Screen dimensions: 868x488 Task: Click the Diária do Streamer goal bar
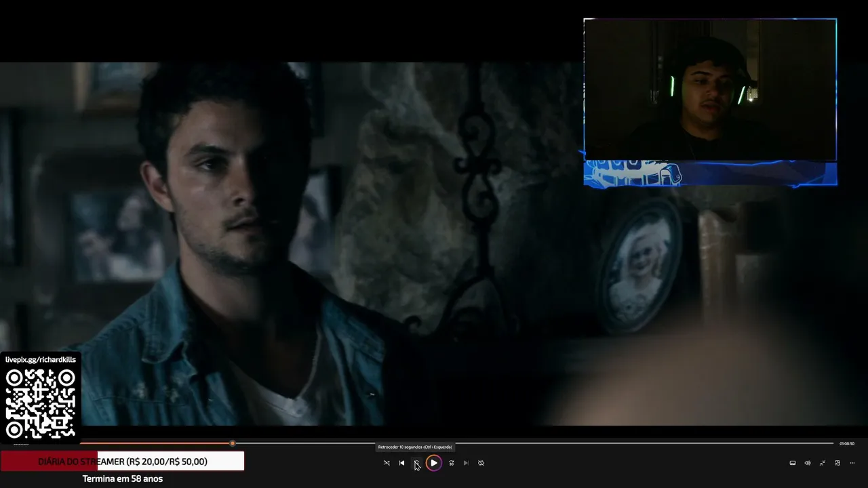point(122,462)
